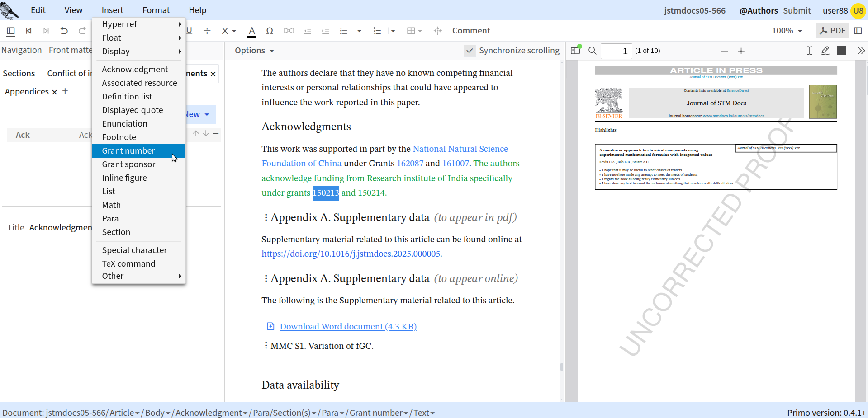Toggle the PDF sidebar thumbnails icon
Viewport: 868px width, 418px height.
point(575,50)
